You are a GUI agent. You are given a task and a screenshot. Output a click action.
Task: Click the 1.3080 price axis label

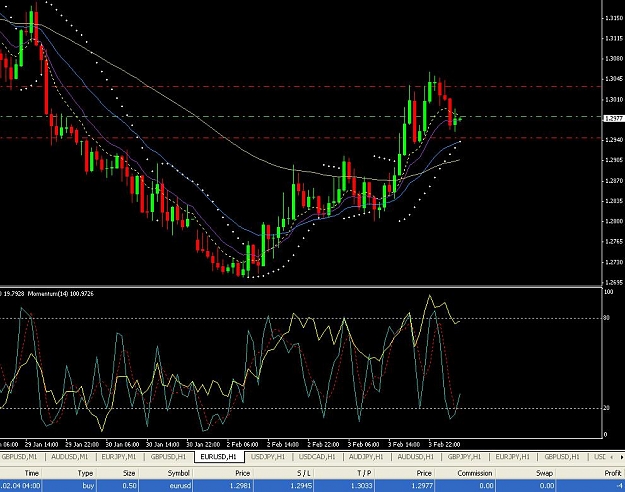coord(614,59)
